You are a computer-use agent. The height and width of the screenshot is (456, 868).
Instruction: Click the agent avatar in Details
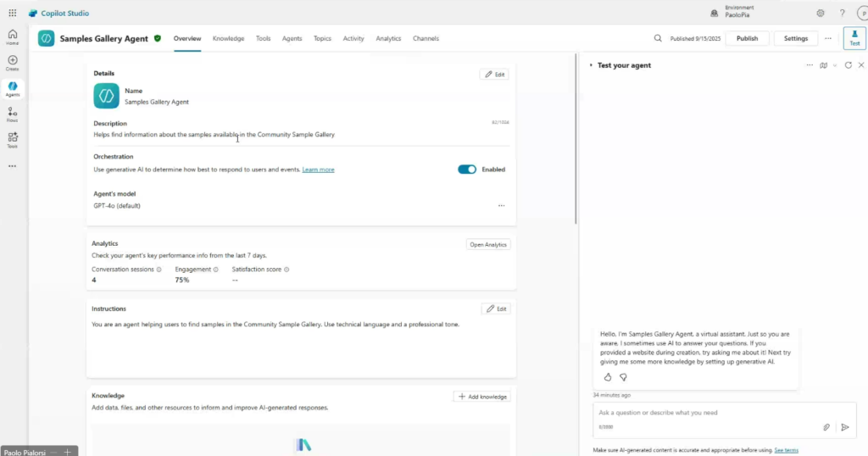[x=106, y=96]
